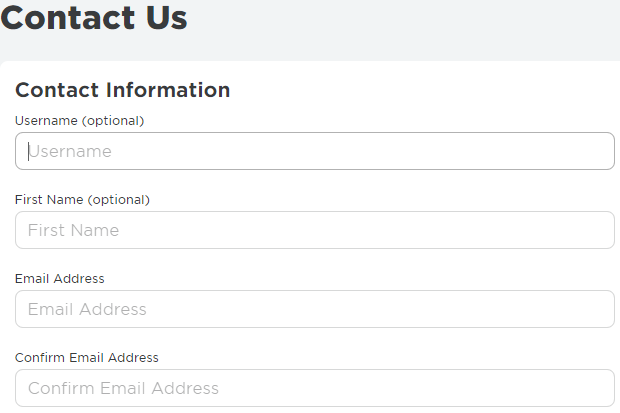620x413 pixels.
Task: Focus the First Name text box
Action: pos(314,230)
